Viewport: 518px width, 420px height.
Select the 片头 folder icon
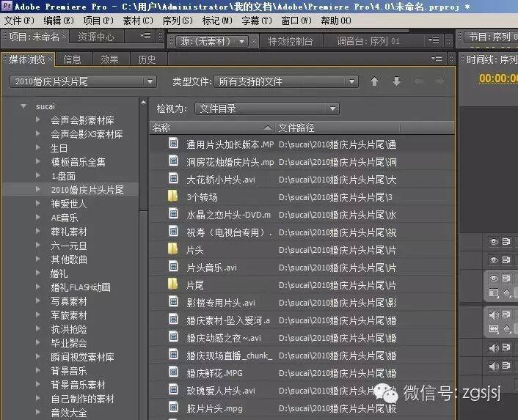point(172,248)
